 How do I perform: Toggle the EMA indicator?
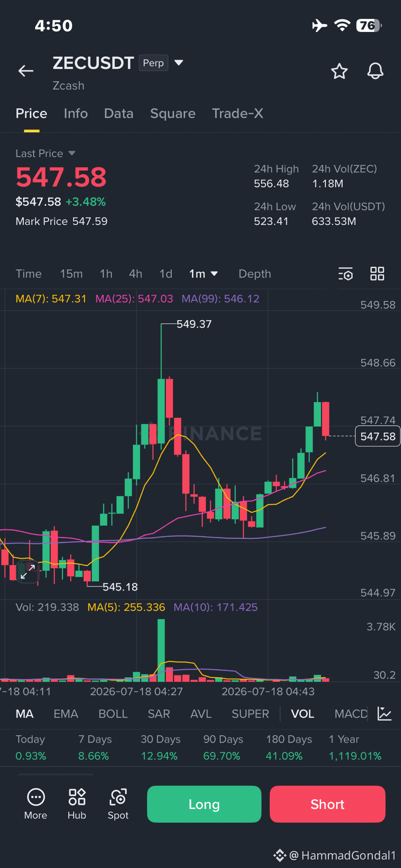pyautogui.click(x=66, y=713)
